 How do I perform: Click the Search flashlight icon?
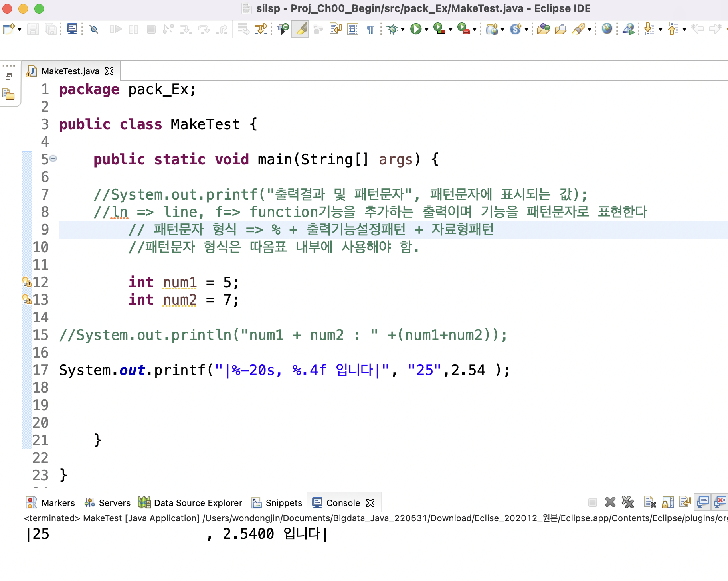tap(578, 29)
